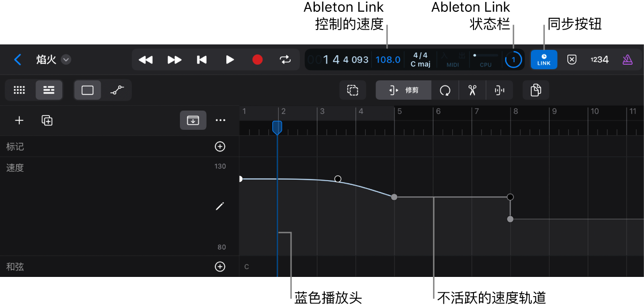Add a chord in the 和弦 row
Image resolution: width=644 pixels, height=307 pixels.
(x=219, y=267)
